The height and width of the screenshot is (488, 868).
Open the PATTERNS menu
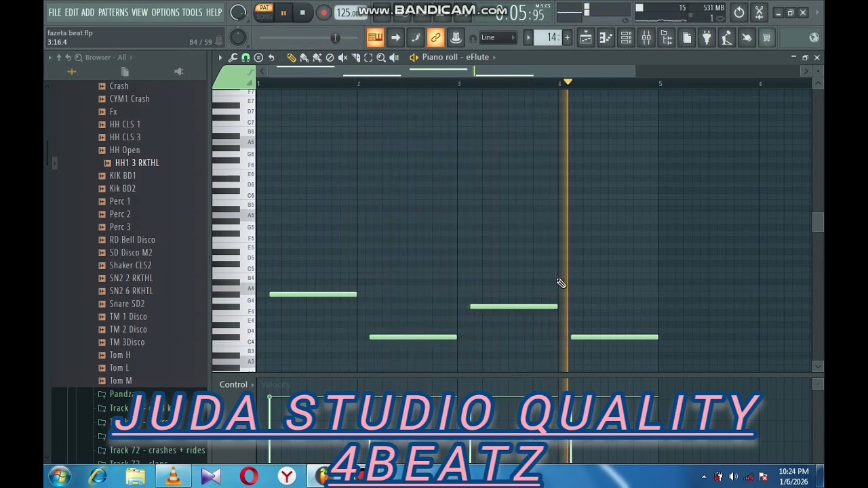pyautogui.click(x=113, y=12)
